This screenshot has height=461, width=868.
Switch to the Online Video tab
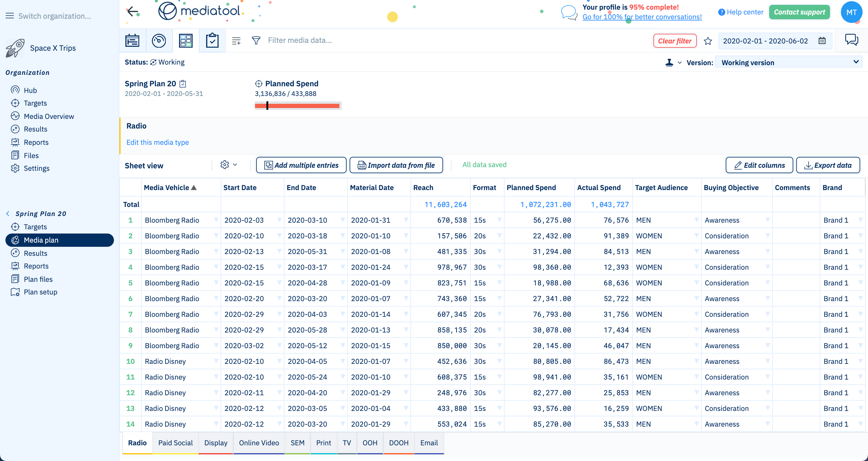click(x=259, y=443)
